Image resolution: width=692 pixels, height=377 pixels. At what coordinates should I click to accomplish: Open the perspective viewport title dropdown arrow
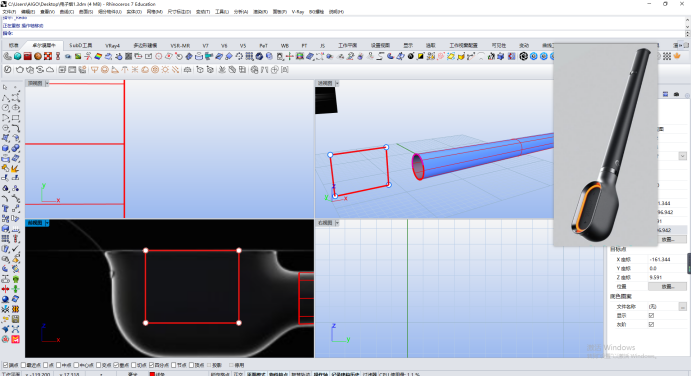point(337,83)
